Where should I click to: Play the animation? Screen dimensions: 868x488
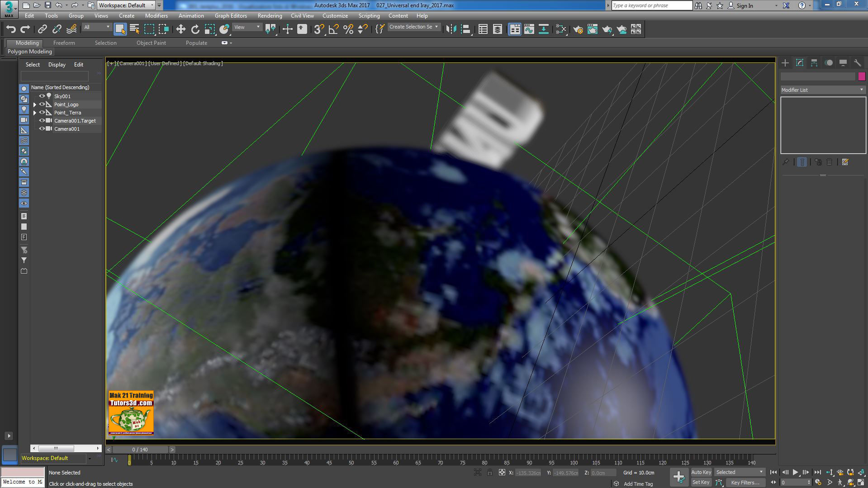coord(796,472)
